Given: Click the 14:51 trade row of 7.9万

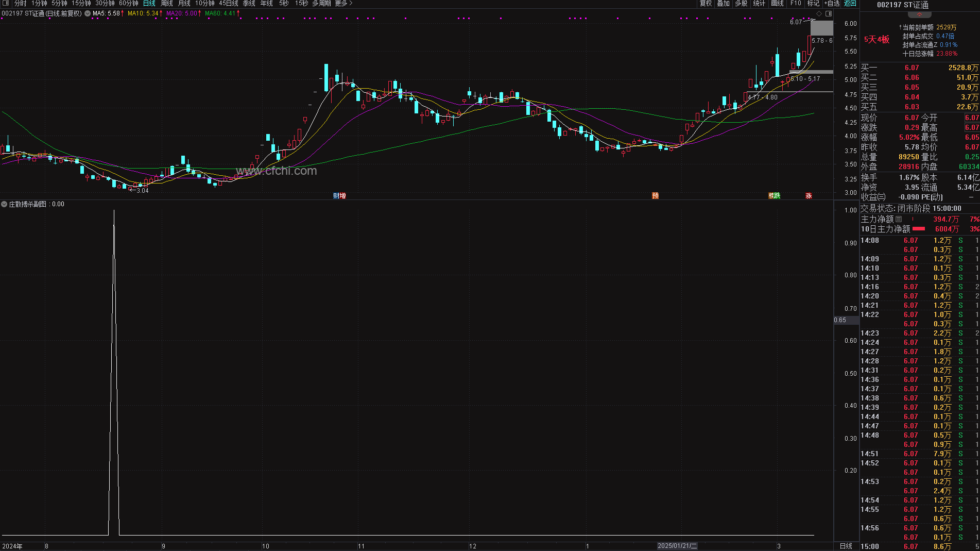Looking at the screenshot, I should pos(920,454).
